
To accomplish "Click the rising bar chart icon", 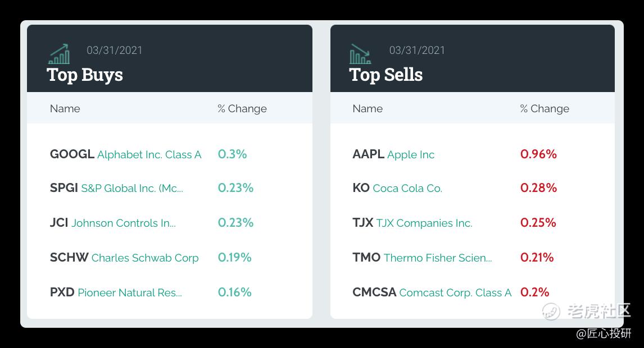I will (x=60, y=54).
